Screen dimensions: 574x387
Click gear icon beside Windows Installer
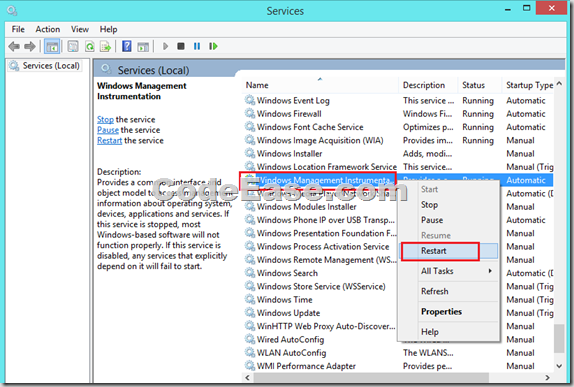(x=250, y=153)
